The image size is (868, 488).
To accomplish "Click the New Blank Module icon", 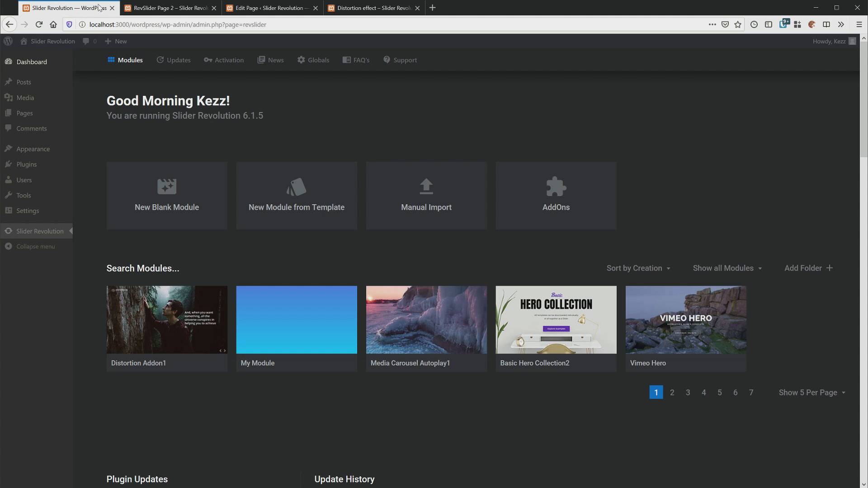I will (x=167, y=187).
